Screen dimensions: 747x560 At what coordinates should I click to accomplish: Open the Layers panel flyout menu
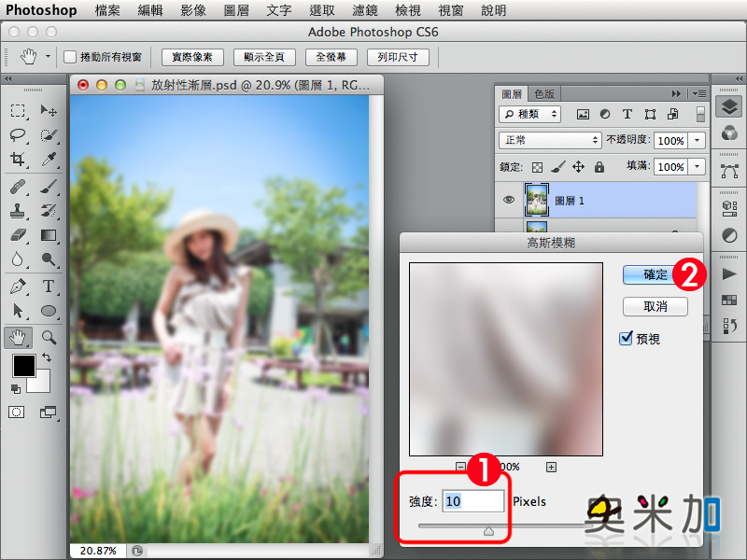[x=699, y=94]
